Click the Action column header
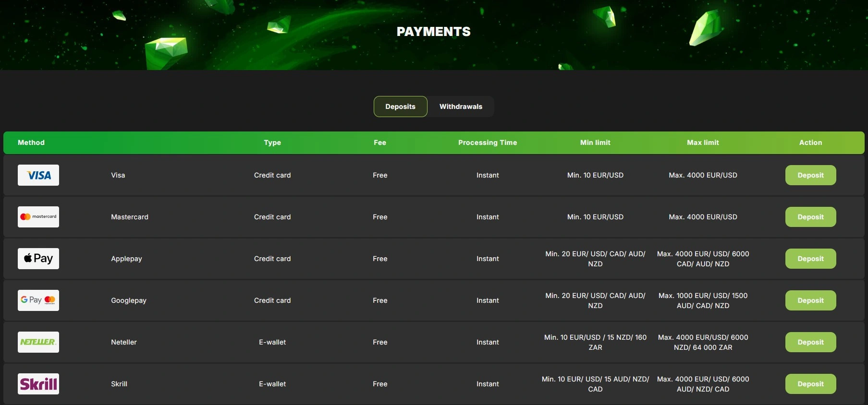The image size is (868, 405). coord(811,143)
